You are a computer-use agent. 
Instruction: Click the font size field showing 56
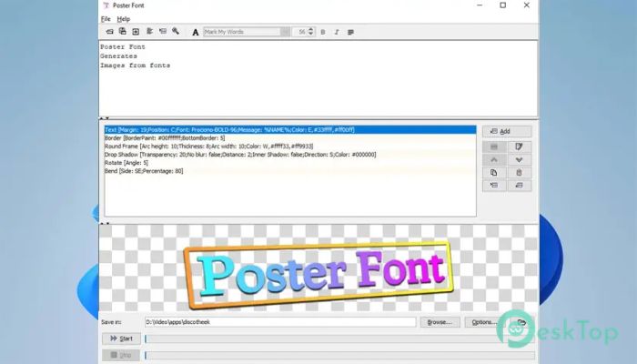click(299, 32)
